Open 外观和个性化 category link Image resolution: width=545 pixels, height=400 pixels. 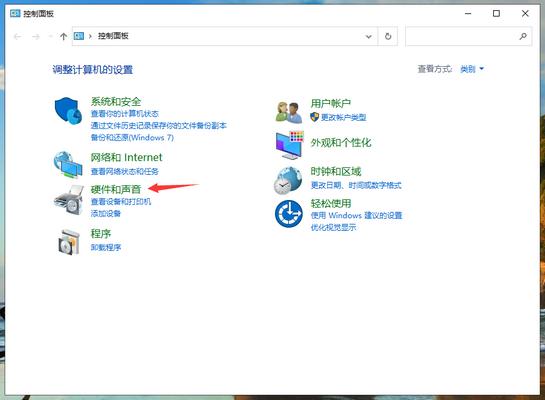pos(341,142)
